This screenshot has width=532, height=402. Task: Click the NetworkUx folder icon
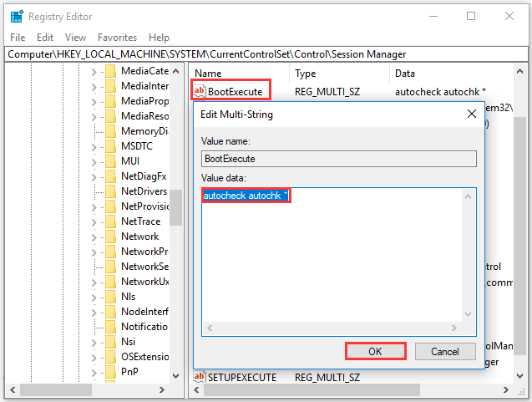(110, 282)
